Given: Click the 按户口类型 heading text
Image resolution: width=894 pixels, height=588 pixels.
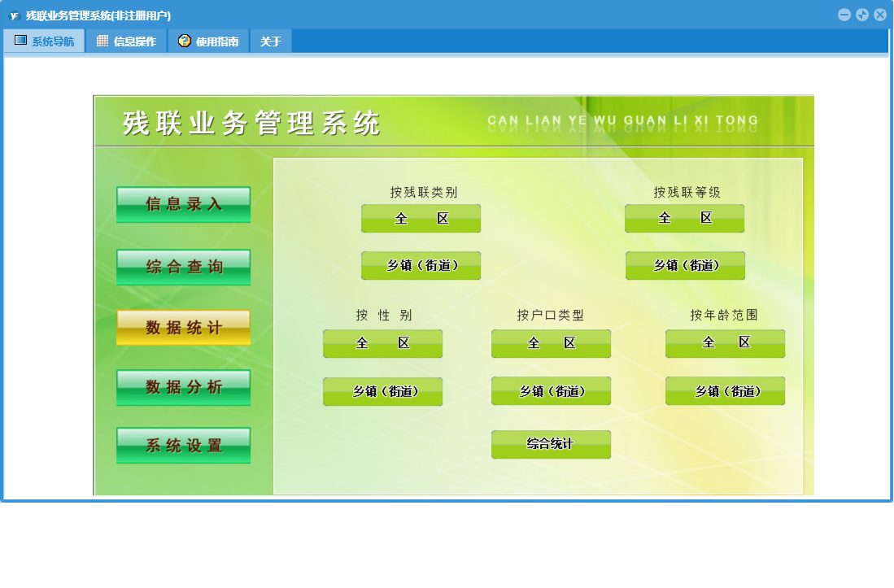Looking at the screenshot, I should click(550, 315).
